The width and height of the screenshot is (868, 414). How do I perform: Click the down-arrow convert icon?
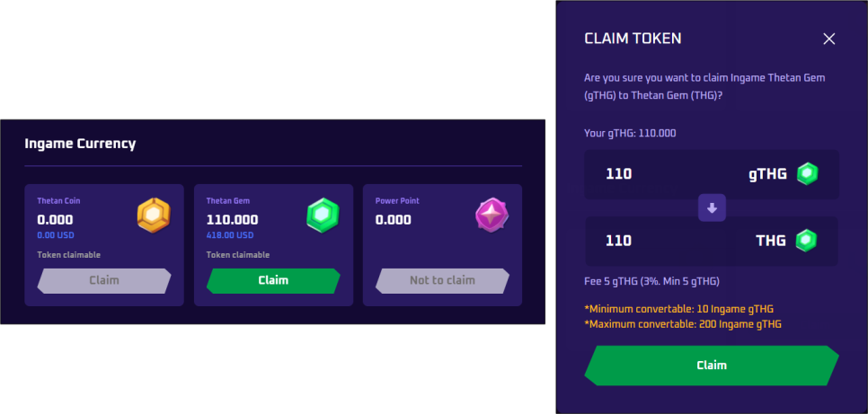point(712,207)
